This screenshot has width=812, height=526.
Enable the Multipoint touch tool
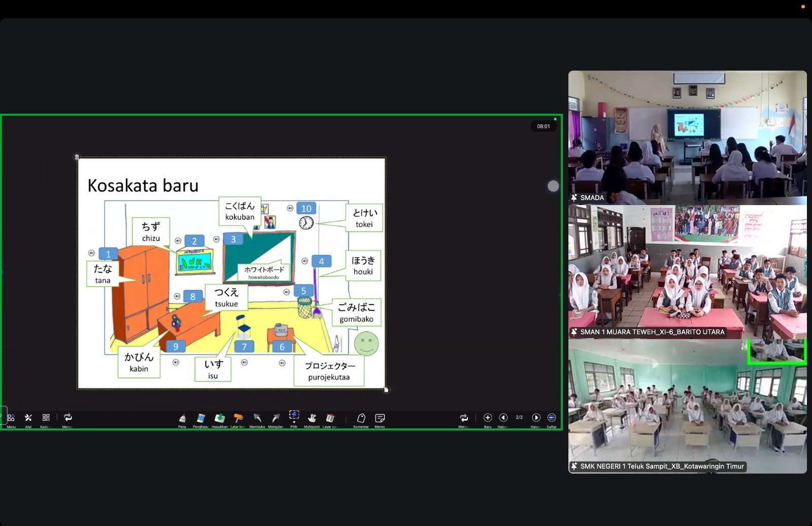point(312,418)
